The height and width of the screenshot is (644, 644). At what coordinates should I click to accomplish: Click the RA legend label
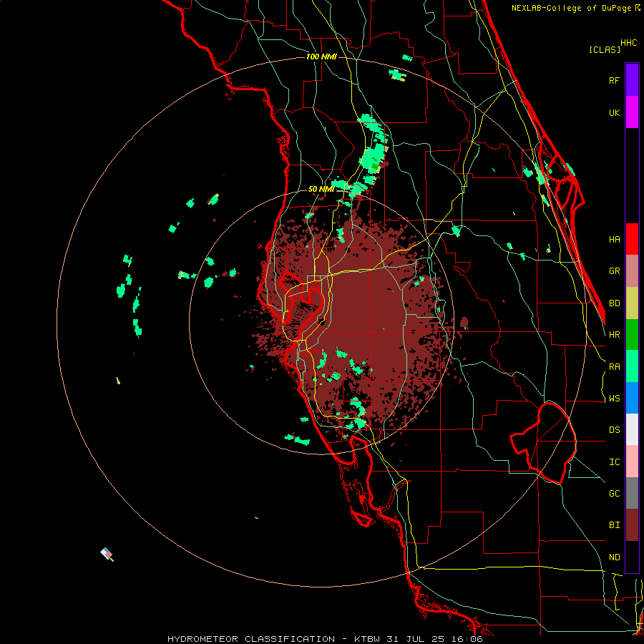(x=614, y=367)
